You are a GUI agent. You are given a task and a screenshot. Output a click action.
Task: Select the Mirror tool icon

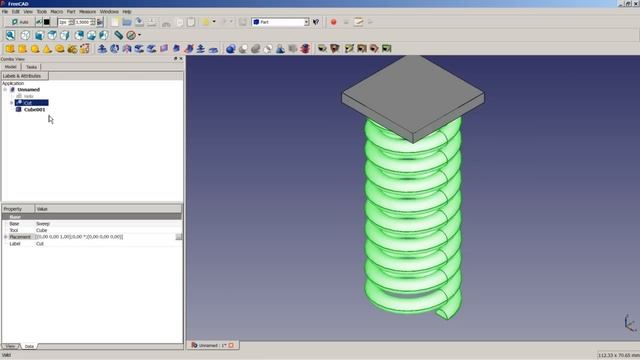pos(127,49)
